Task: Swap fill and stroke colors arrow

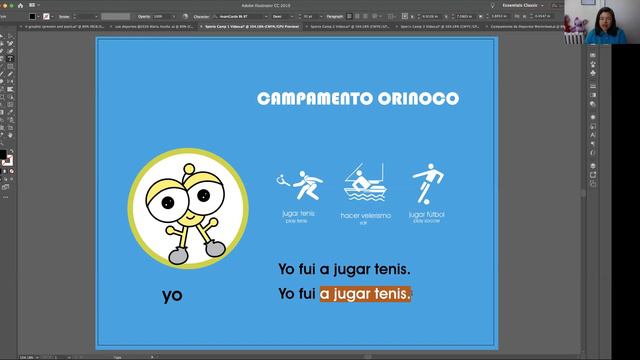Action: (x=11, y=151)
